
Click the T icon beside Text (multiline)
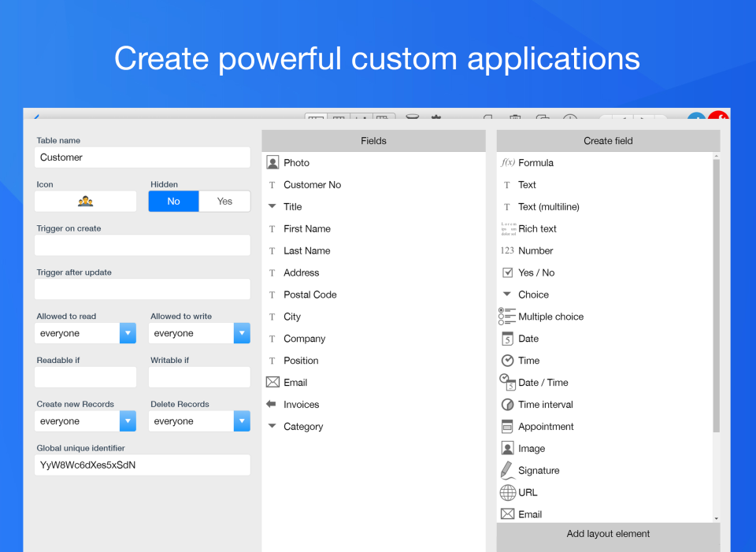(x=506, y=207)
